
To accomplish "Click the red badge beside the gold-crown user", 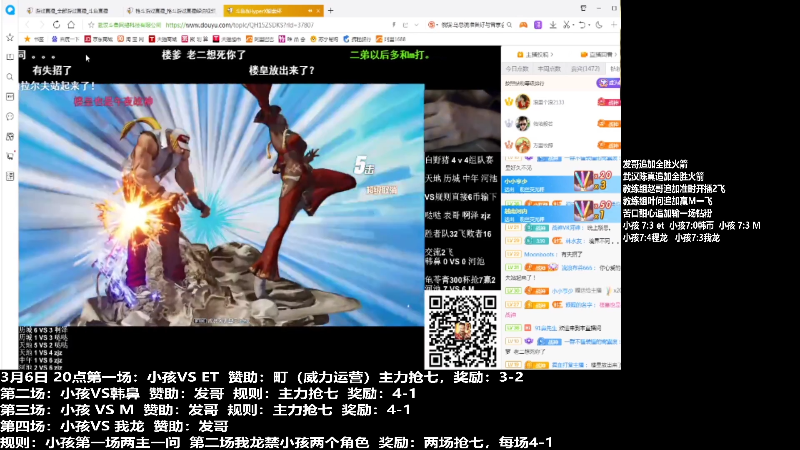I will (609, 103).
